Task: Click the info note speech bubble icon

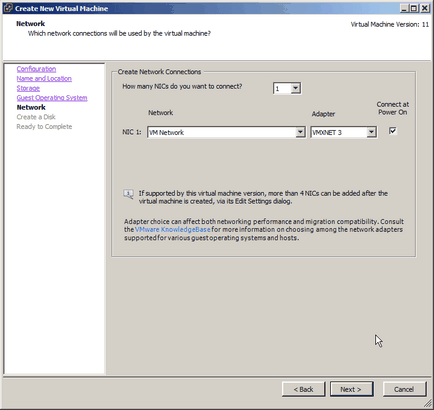Action: click(x=128, y=194)
